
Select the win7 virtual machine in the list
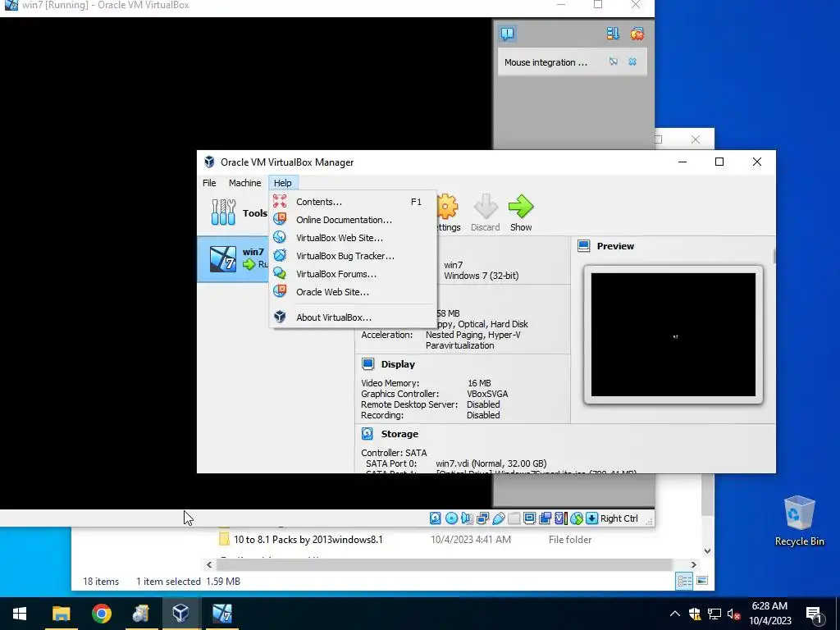pos(233,258)
